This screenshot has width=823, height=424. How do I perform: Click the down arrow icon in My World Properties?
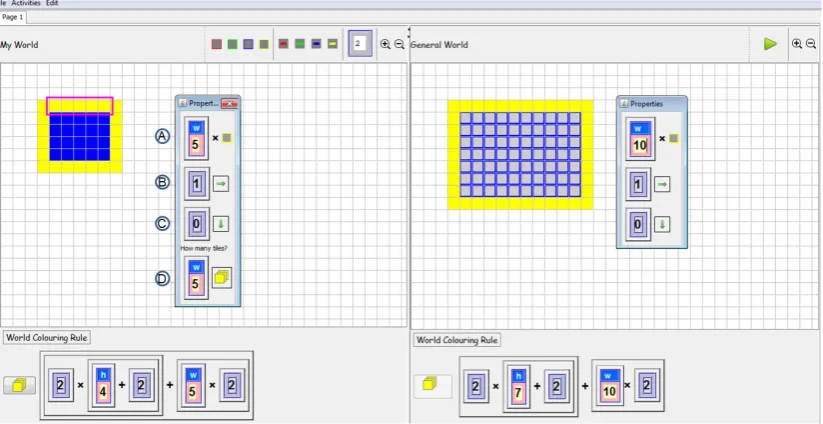tap(221, 224)
